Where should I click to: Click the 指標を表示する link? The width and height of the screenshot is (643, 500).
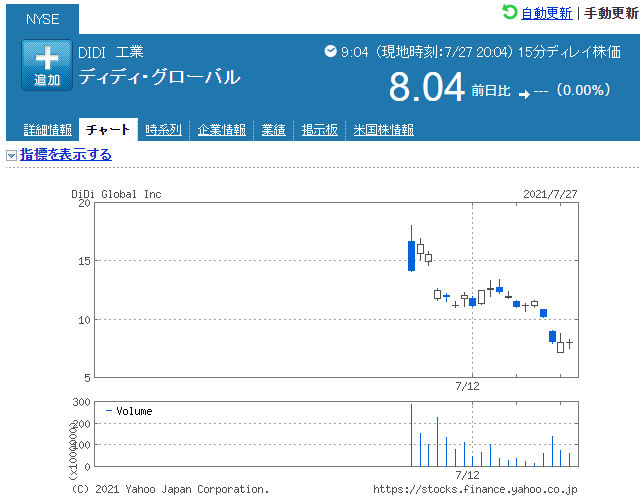[x=66, y=155]
